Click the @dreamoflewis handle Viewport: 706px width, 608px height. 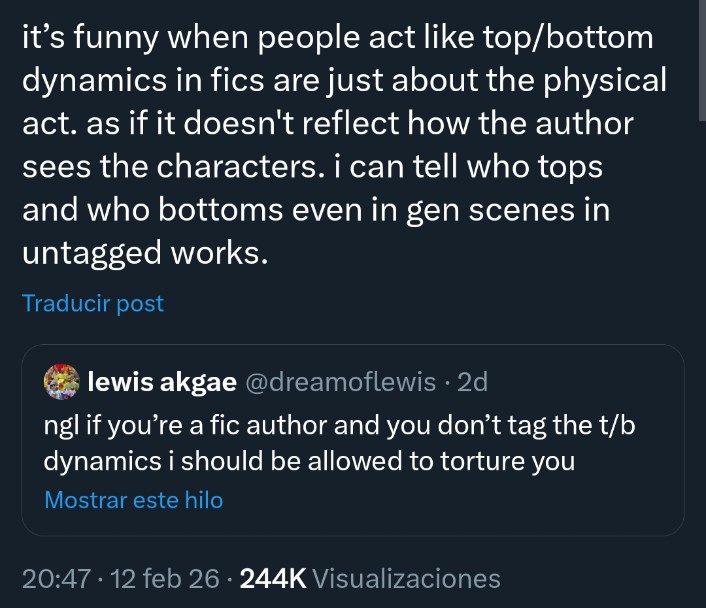(340, 381)
